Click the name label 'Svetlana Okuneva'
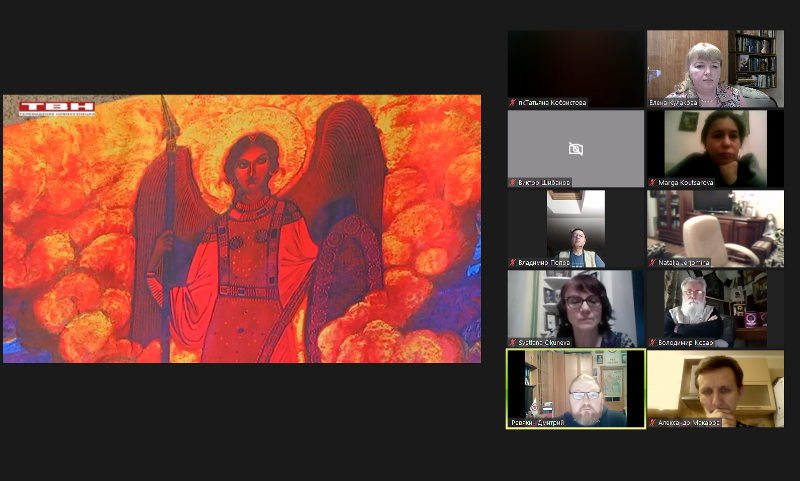This screenshot has height=481, width=800. [x=544, y=342]
